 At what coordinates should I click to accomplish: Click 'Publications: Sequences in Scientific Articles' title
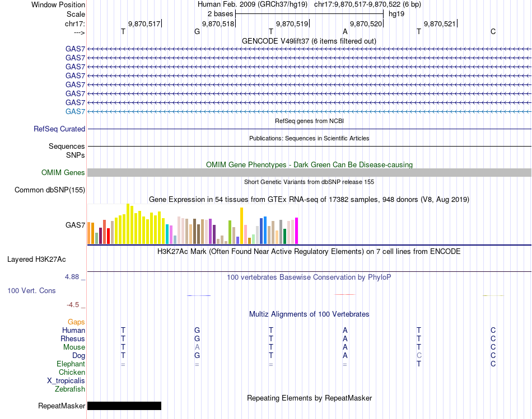(309, 138)
